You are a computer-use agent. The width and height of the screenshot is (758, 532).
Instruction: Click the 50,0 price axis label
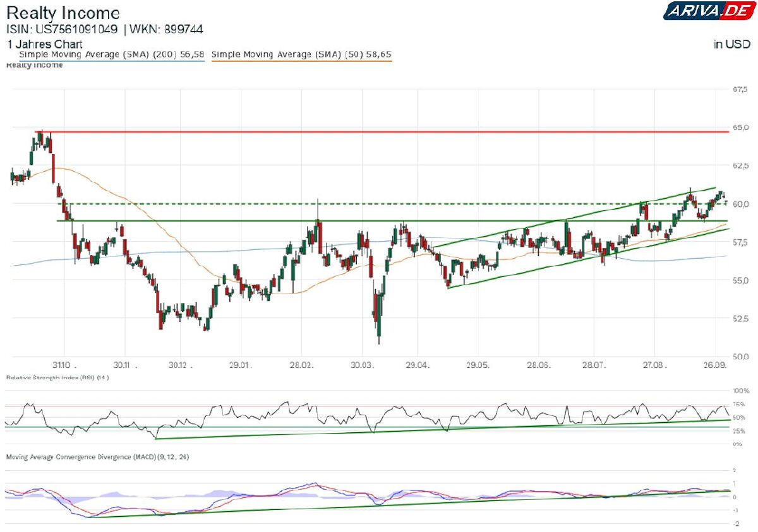pyautogui.click(x=741, y=356)
